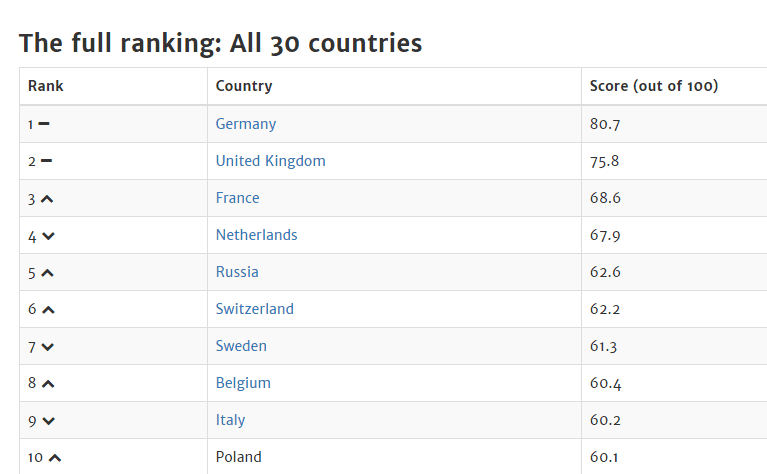Viewport: 767px width, 474px height.
Task: Click the dash icon next to rank 2
Action: [x=46, y=161]
